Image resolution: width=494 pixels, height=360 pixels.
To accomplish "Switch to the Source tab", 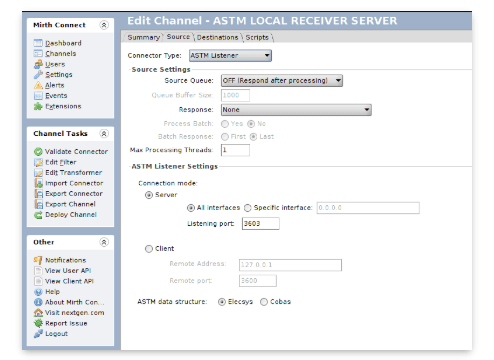I will pos(178,37).
